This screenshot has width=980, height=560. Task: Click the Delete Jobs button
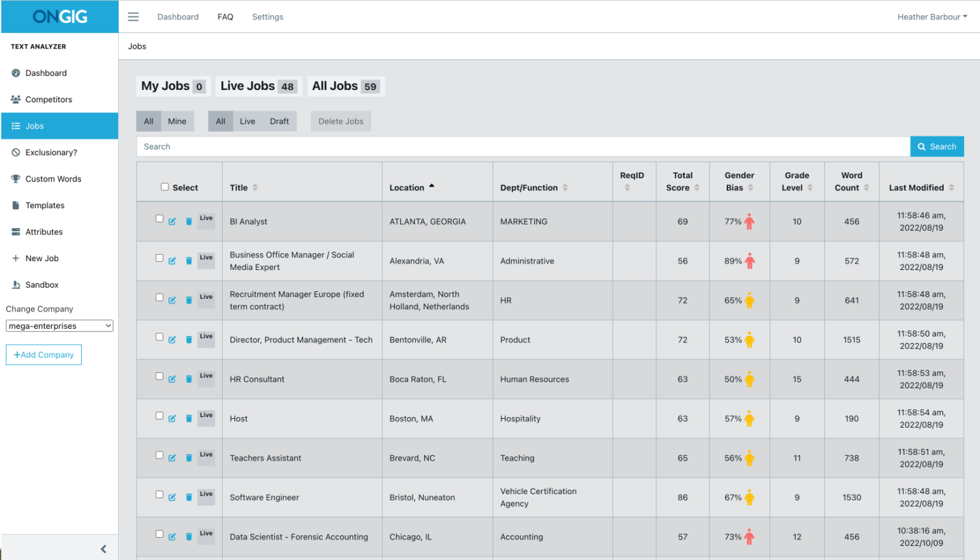click(x=341, y=121)
